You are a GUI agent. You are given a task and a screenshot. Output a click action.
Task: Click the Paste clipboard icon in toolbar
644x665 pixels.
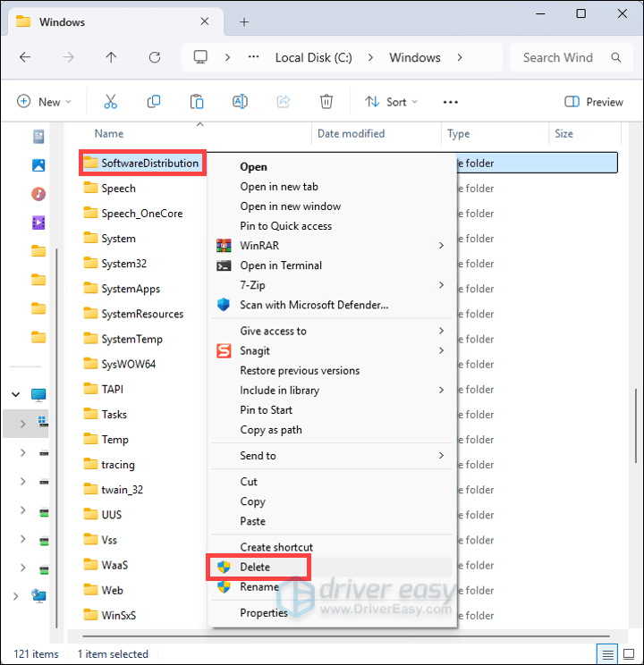pyautogui.click(x=197, y=102)
